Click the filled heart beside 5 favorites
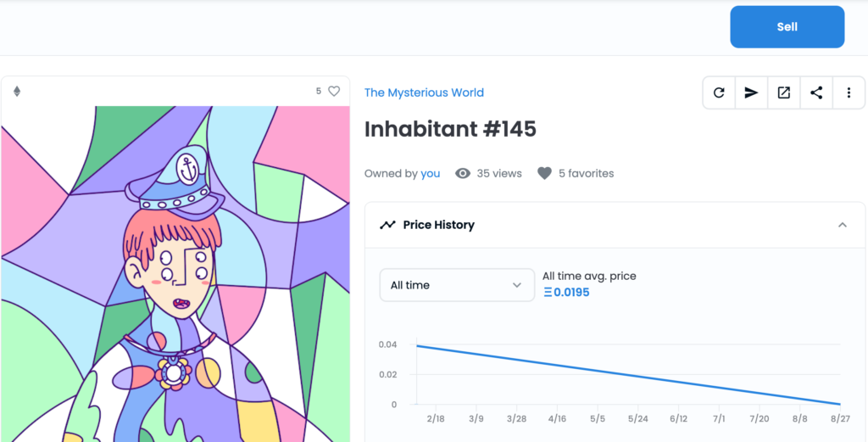Viewport: 868px width, 442px height. 545,173
